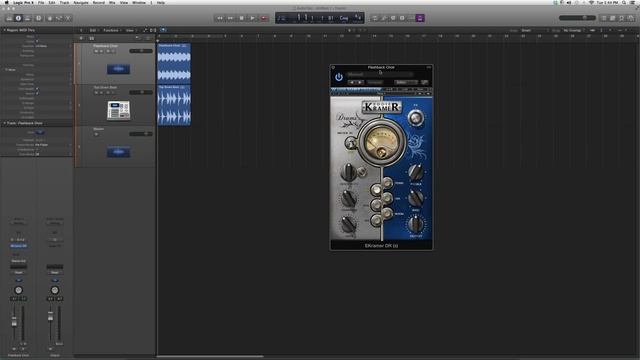Start playback with the Play button
Screen dimensions: 640x360
253,18
